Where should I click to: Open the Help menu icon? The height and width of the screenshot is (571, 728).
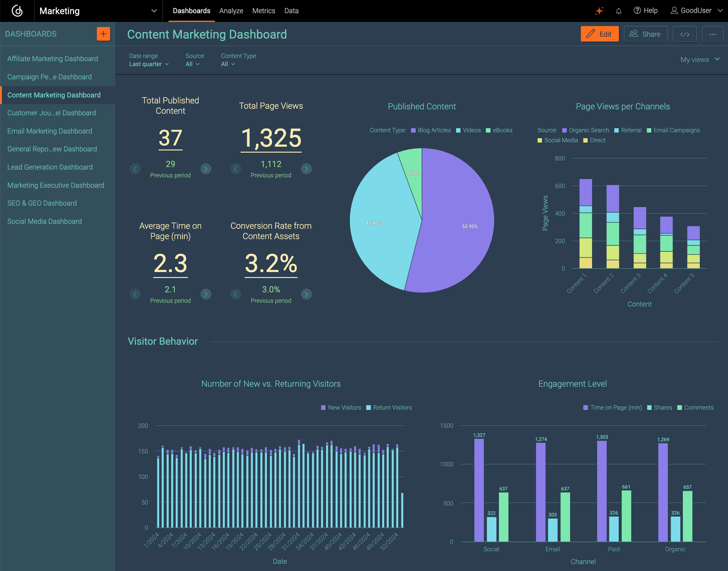click(638, 11)
